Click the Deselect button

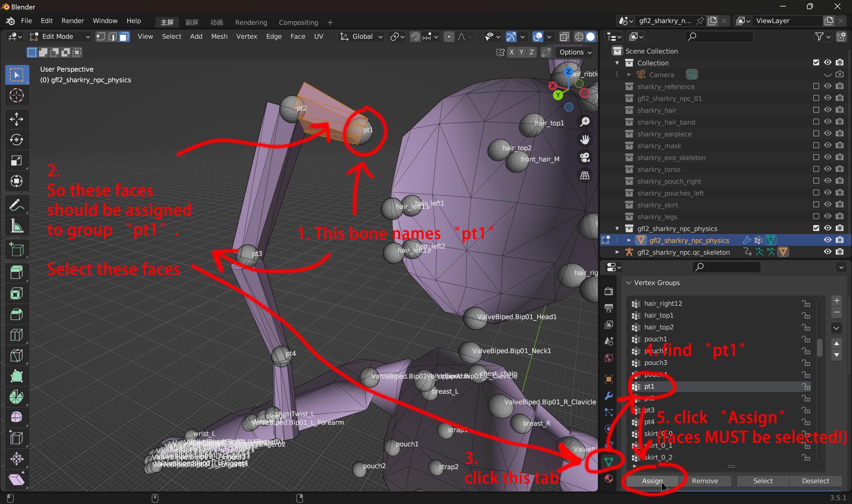click(x=815, y=481)
